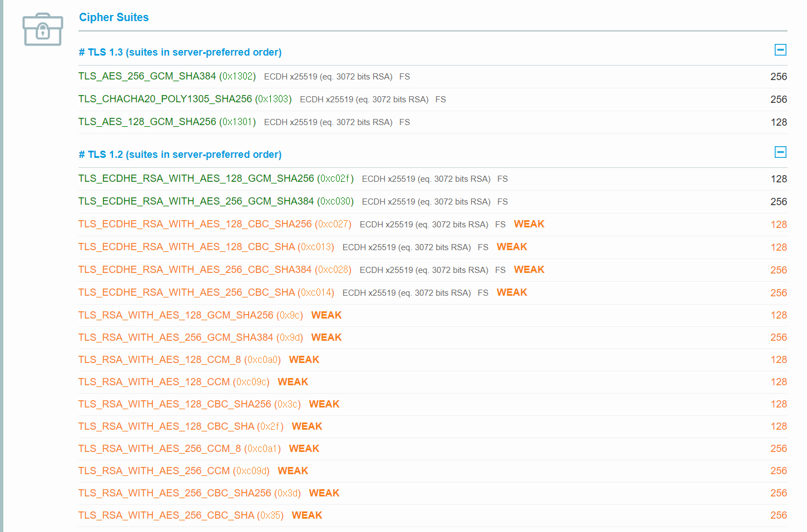Select TLS_RSA_WITH_AES_128_GCM_SHA256 (0x9c)
Image resolution: width=807 pixels, height=532 pixels.
tap(191, 315)
